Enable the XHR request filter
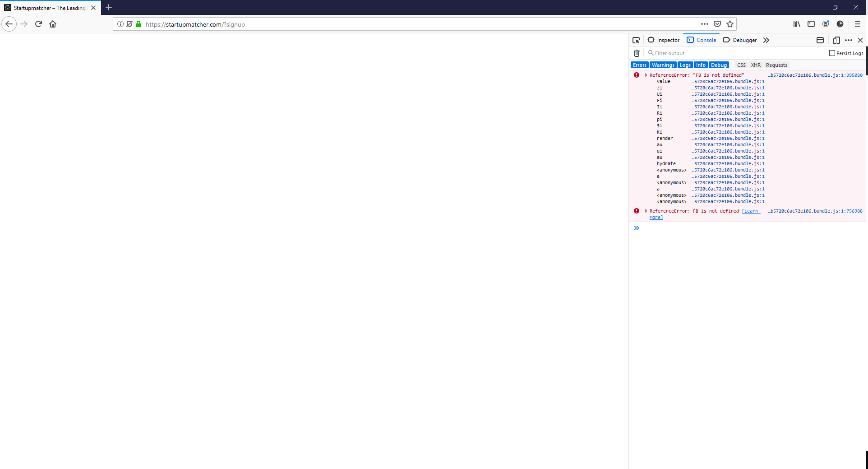This screenshot has width=868, height=469. pos(756,65)
